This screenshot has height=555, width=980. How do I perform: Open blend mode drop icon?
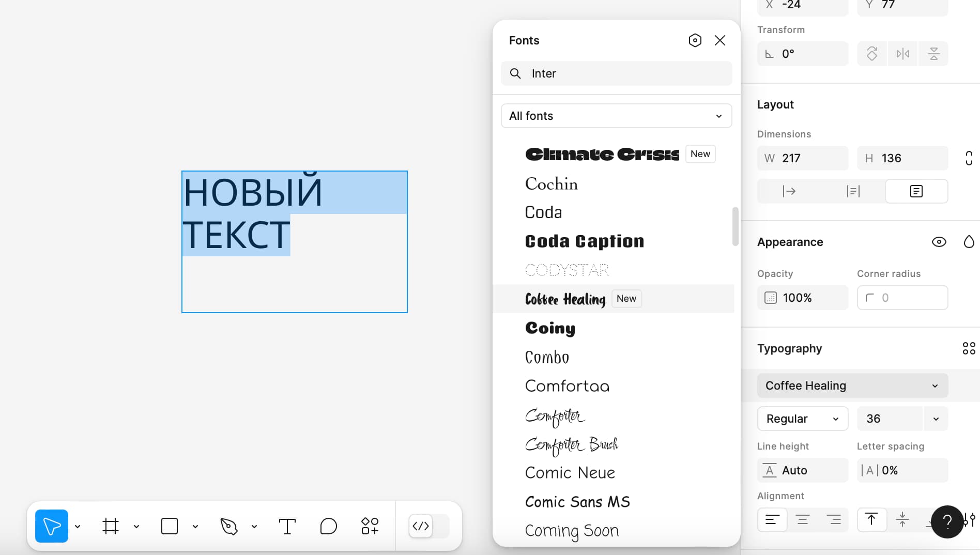(969, 242)
